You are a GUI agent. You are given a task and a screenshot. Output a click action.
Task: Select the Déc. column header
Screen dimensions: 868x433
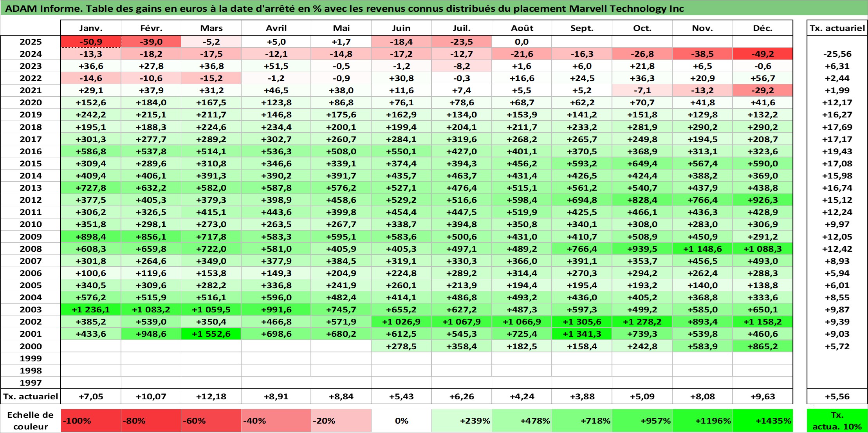coord(763,28)
